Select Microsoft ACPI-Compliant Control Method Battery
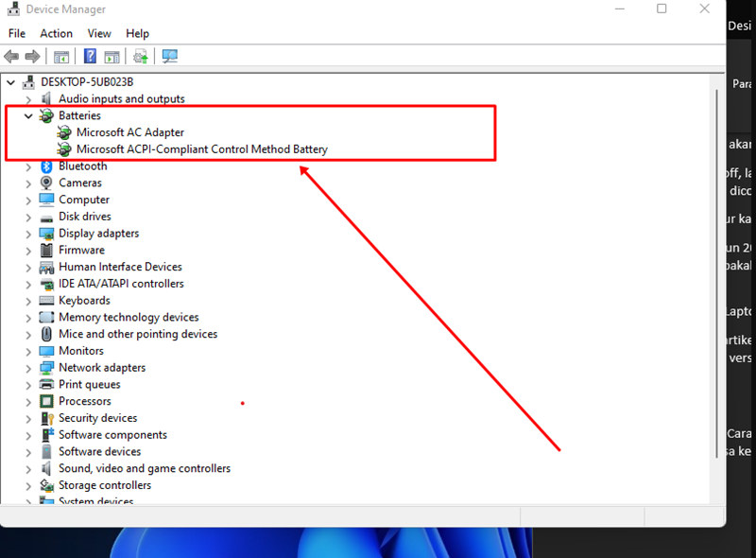Screen dimensions: 756x558 [201, 149]
